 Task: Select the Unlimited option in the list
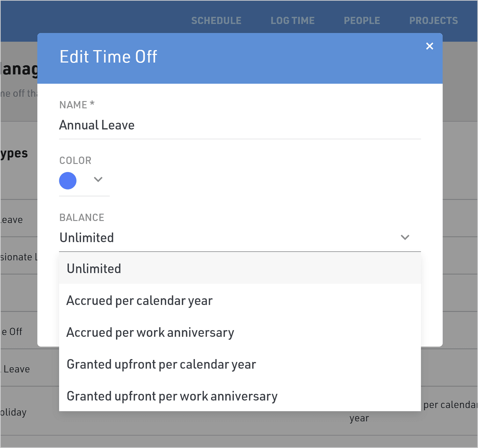coord(94,269)
